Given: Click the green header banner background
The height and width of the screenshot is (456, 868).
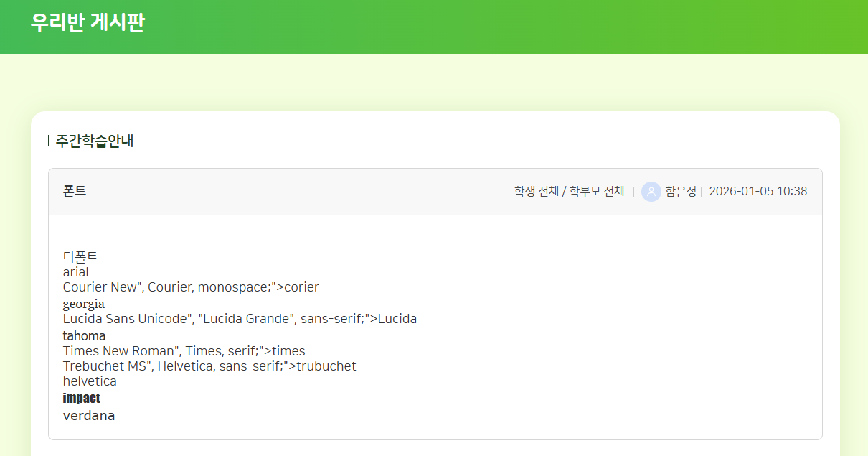Looking at the screenshot, I should [x=502, y=27].
